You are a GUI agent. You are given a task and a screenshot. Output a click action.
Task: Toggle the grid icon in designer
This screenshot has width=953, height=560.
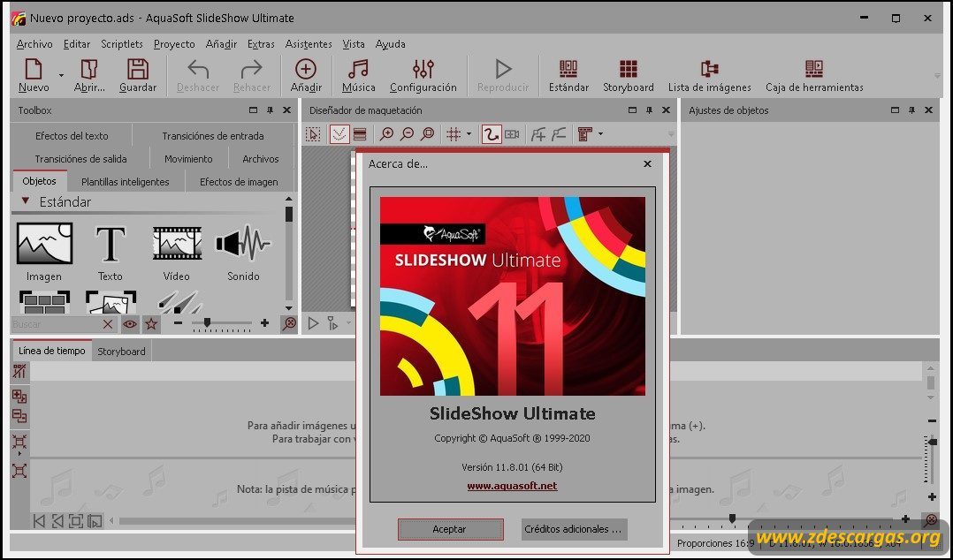tap(454, 134)
